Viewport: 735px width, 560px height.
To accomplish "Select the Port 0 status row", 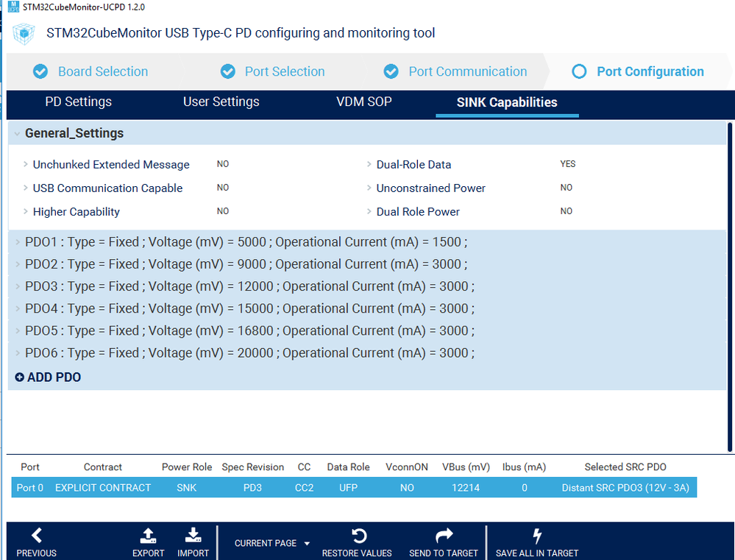I will tap(354, 487).
